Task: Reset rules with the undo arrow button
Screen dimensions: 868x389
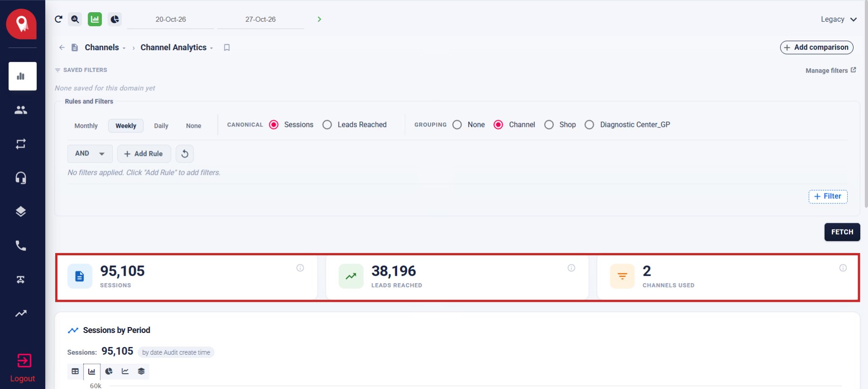Action: pos(185,154)
